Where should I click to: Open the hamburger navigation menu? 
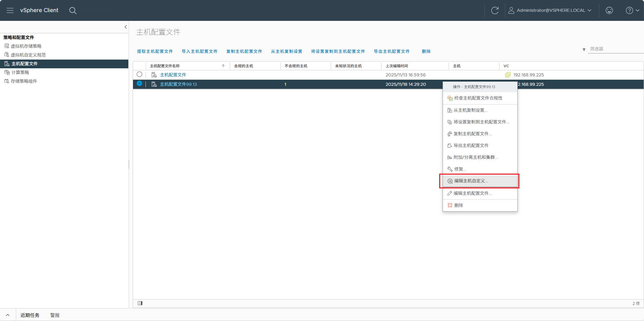pos(10,10)
